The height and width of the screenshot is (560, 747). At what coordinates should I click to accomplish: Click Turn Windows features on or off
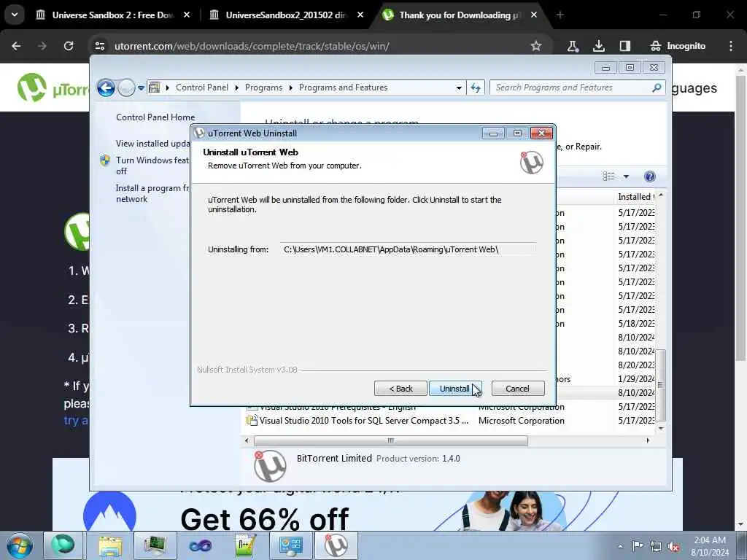152,166
